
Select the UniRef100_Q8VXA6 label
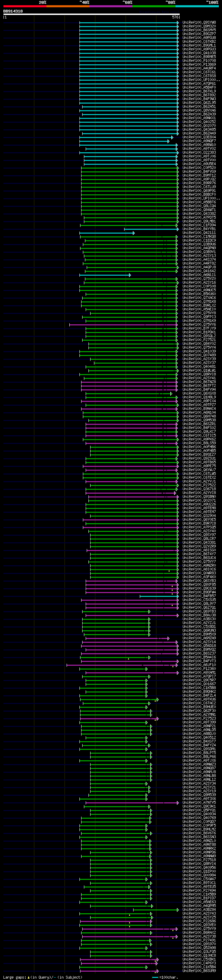(199, 110)
